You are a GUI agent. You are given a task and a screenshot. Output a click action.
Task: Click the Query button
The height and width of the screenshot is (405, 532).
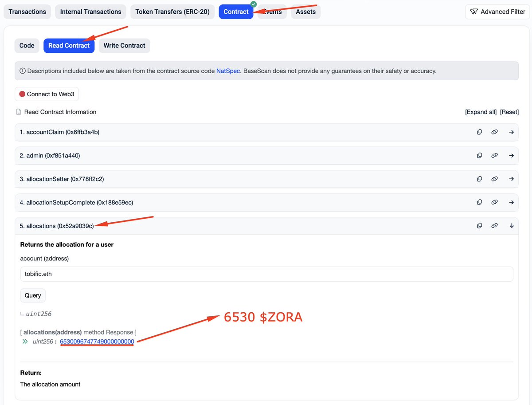click(33, 295)
